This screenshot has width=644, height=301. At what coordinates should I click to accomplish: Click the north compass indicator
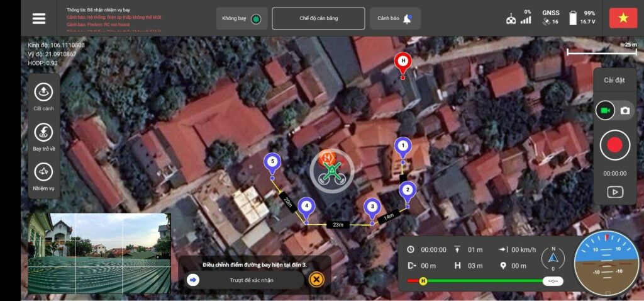(553, 259)
